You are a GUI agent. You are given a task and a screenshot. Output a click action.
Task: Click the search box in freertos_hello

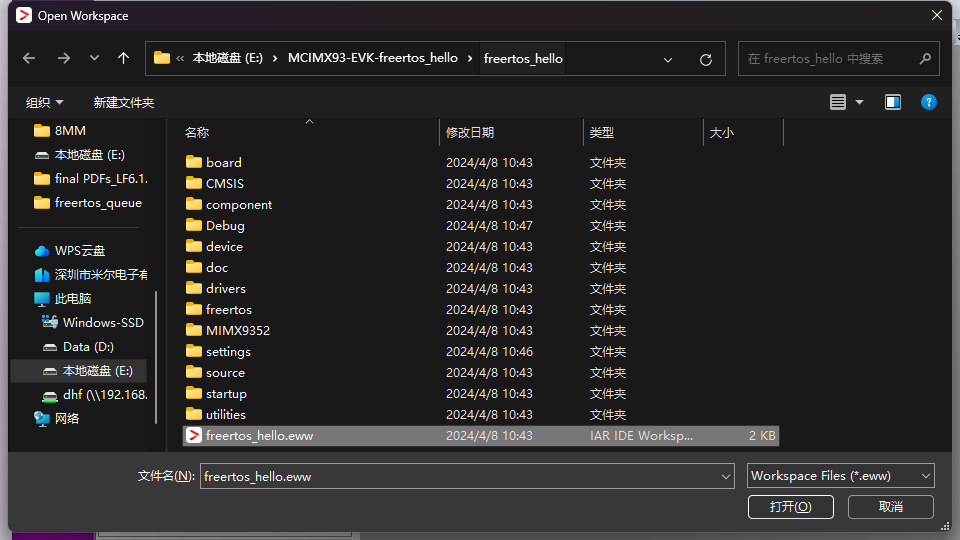pos(828,59)
